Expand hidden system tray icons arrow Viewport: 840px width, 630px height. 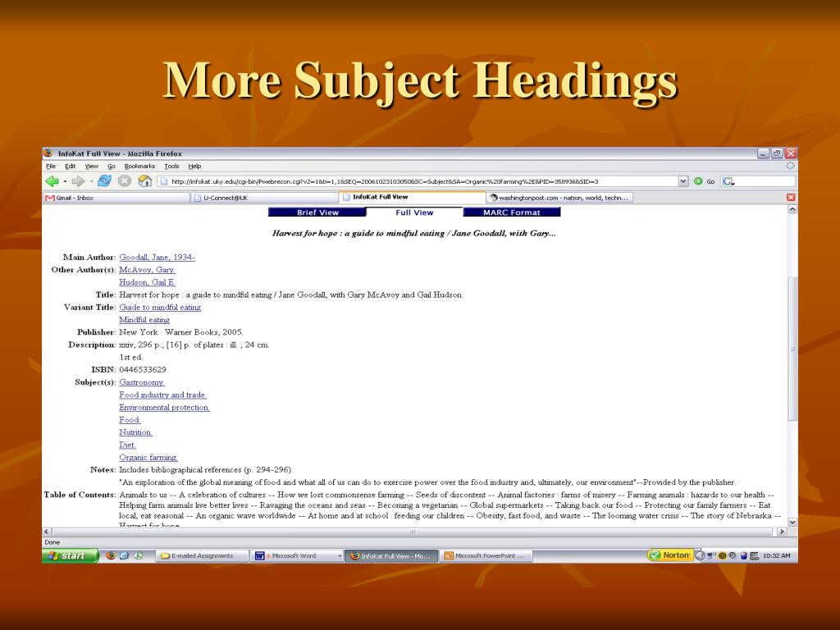coord(699,555)
